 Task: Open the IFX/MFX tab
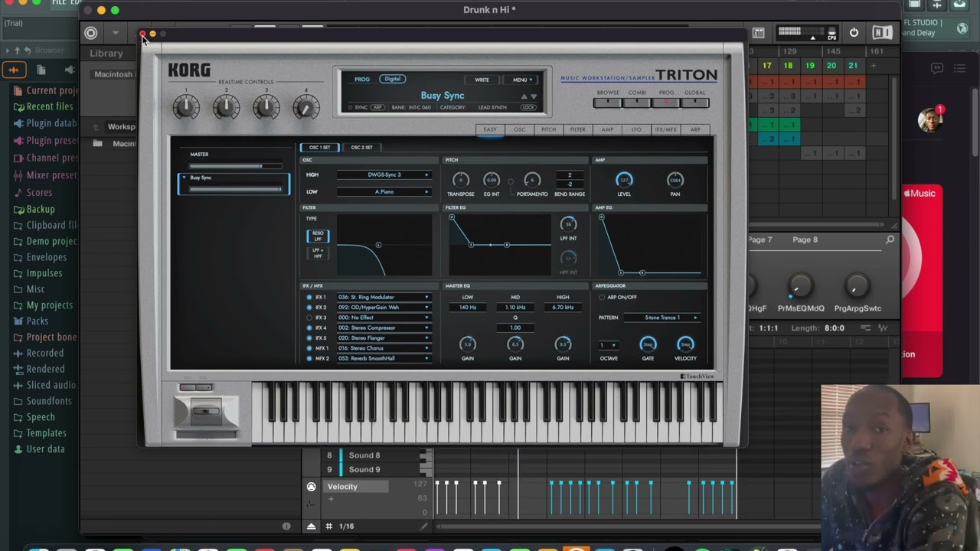(x=665, y=129)
